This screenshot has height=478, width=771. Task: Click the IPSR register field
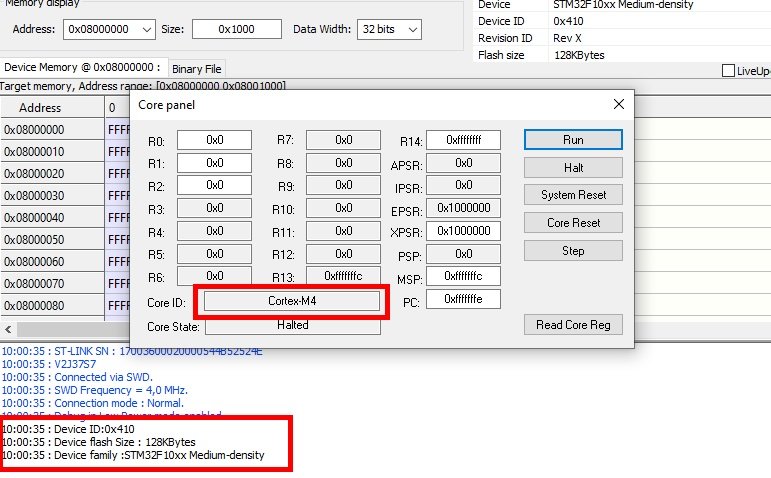463,185
